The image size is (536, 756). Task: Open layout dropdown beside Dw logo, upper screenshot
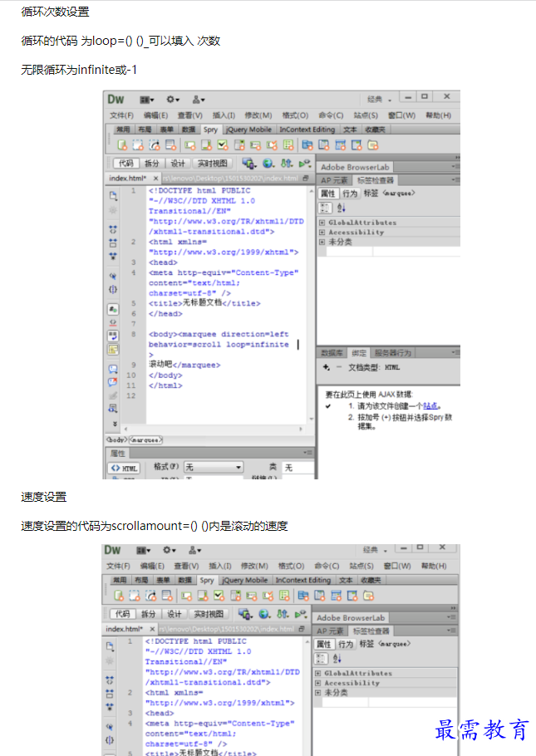point(146,100)
